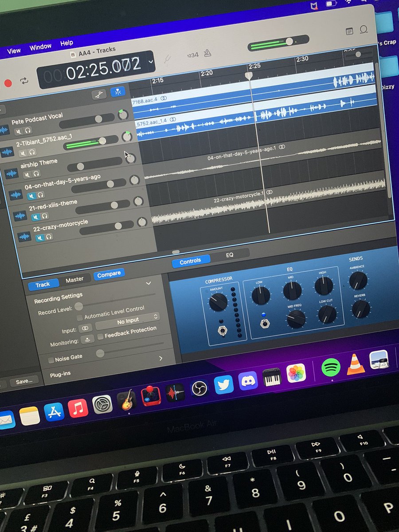The height and width of the screenshot is (532, 399).
Task: Toggle the Catch Playhead button
Action: [118, 92]
